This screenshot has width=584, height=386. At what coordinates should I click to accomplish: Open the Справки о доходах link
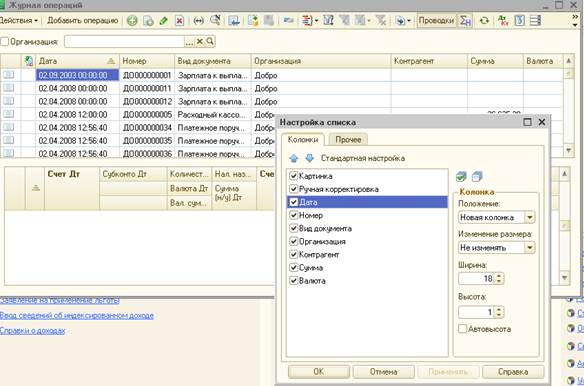pyautogui.click(x=32, y=330)
